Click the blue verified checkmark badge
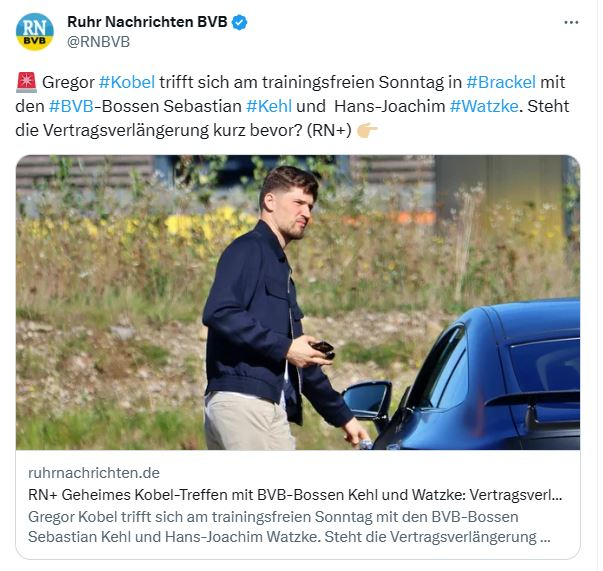This screenshot has height=571, width=603. click(239, 22)
